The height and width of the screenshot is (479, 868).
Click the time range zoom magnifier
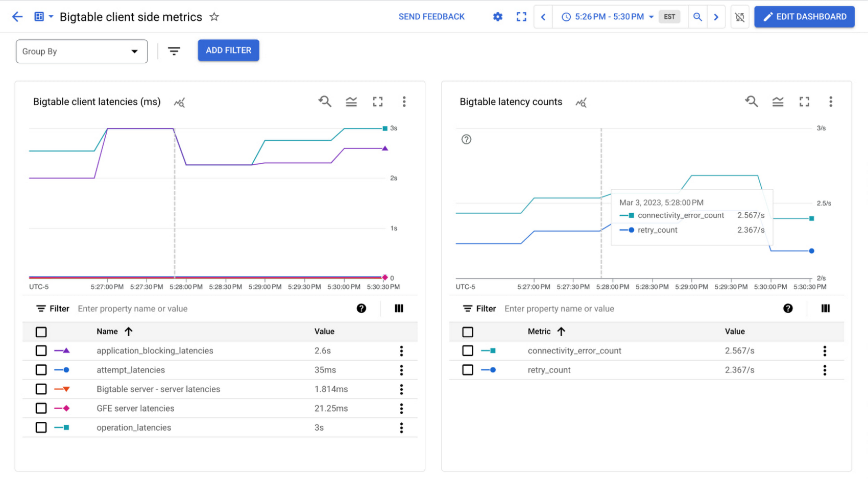tap(697, 17)
